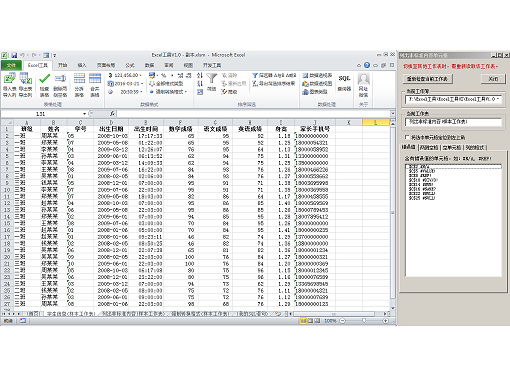Toggle the checkbox in the side dialog

pyautogui.click(x=407, y=137)
